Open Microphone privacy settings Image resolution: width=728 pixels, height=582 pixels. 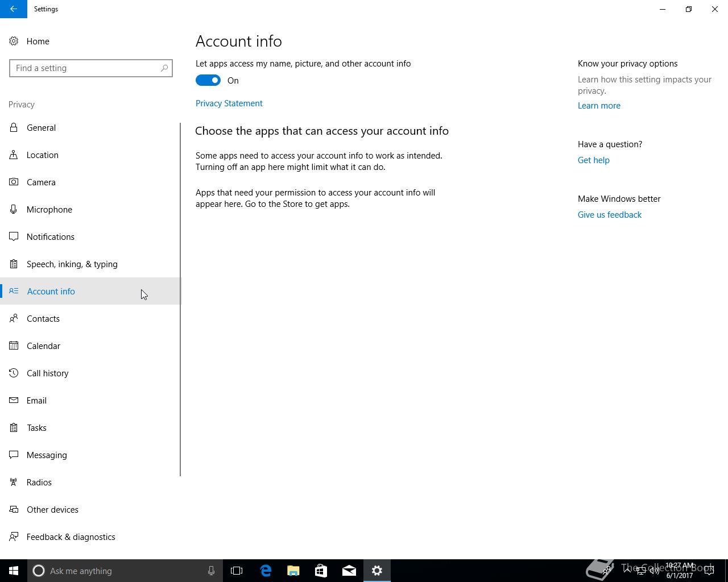[x=91, y=210]
